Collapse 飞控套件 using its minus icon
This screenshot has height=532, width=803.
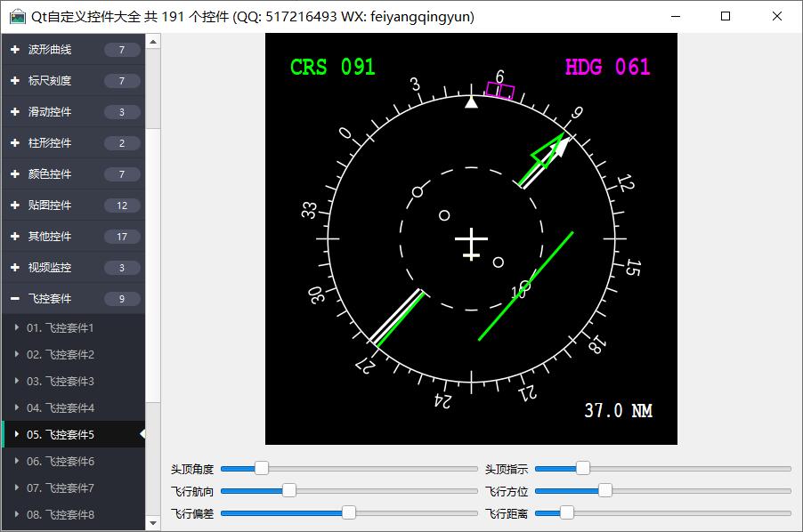pyautogui.click(x=15, y=299)
